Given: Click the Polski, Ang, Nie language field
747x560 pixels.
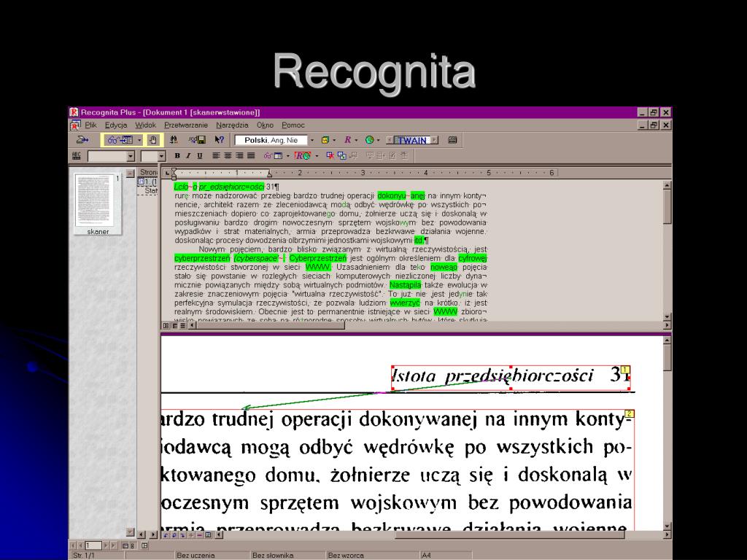Looking at the screenshot, I should 271,140.
